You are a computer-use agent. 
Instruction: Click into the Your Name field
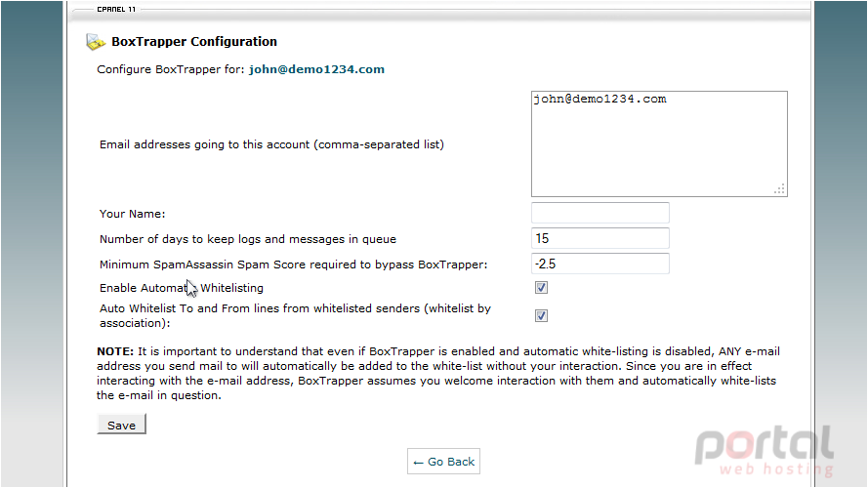coord(600,213)
